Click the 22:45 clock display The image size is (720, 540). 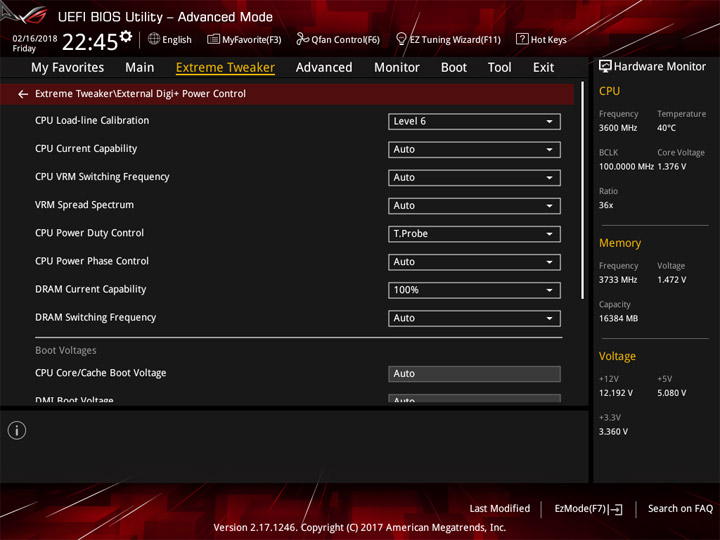tap(90, 42)
